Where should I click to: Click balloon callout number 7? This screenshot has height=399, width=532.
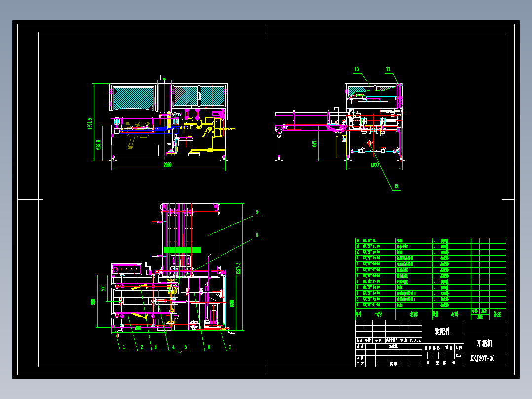tap(230, 347)
